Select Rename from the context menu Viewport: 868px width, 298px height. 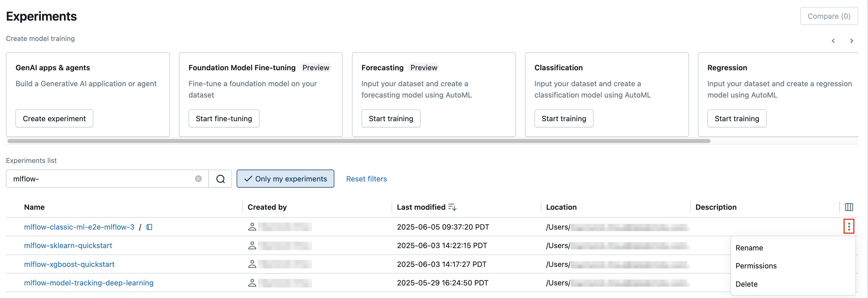[749, 248]
